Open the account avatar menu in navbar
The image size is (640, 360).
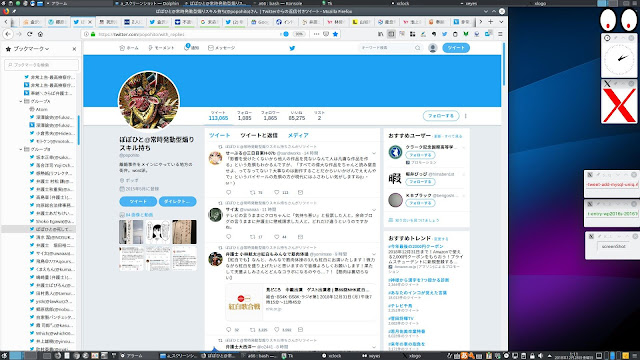(433, 48)
